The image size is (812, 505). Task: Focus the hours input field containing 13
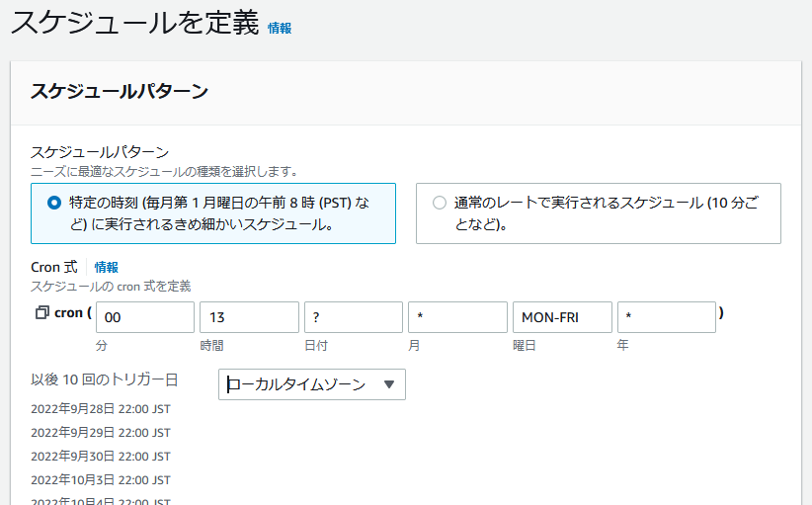[249, 317]
